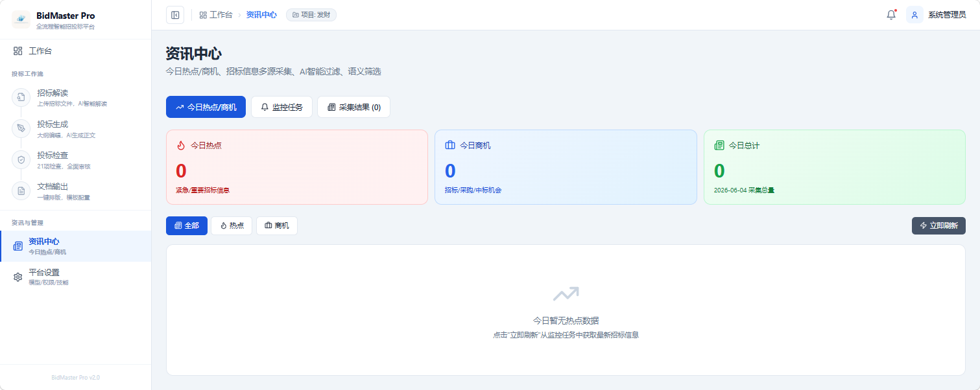Click text 2026-06-04 采集总量

(744, 190)
